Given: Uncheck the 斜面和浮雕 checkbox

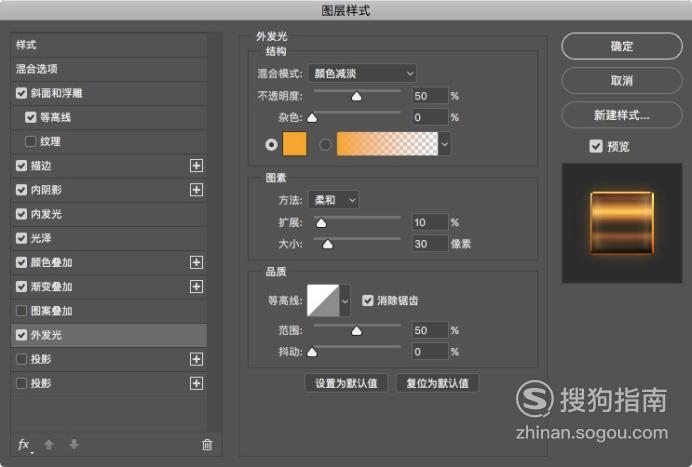Looking at the screenshot, I should coord(21,93).
